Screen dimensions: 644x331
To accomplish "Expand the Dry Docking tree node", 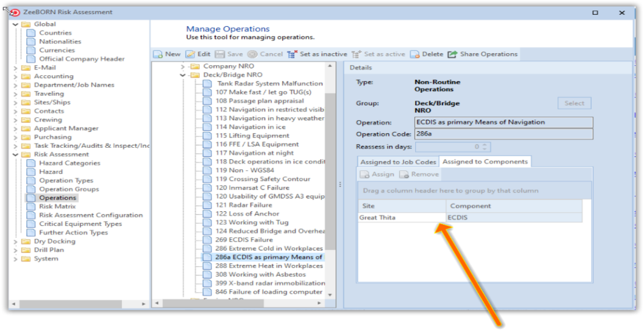I will pyautogui.click(x=16, y=241).
